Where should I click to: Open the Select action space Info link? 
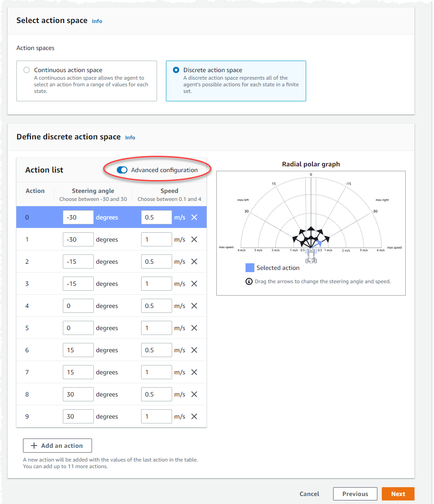pyautogui.click(x=97, y=21)
